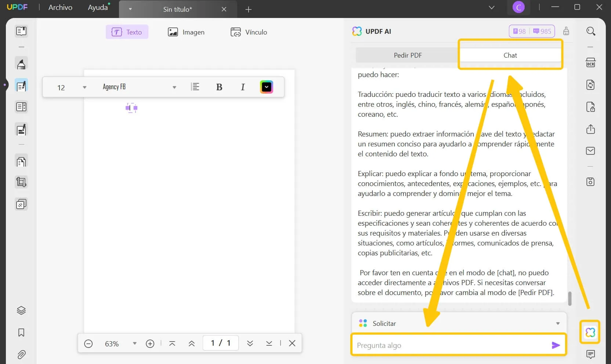Open the Reader mode icon in left sidebar
This screenshot has height=364, width=611.
(x=21, y=31)
